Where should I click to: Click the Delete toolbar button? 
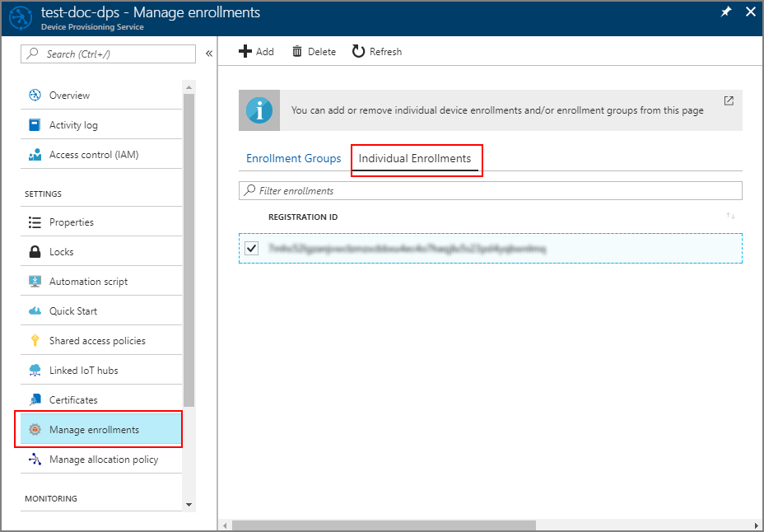[314, 52]
